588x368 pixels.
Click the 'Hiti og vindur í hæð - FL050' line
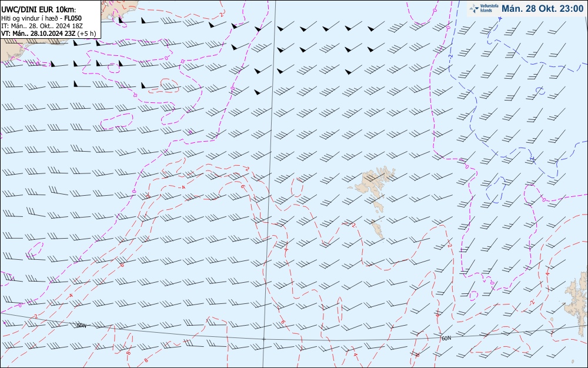(41, 18)
